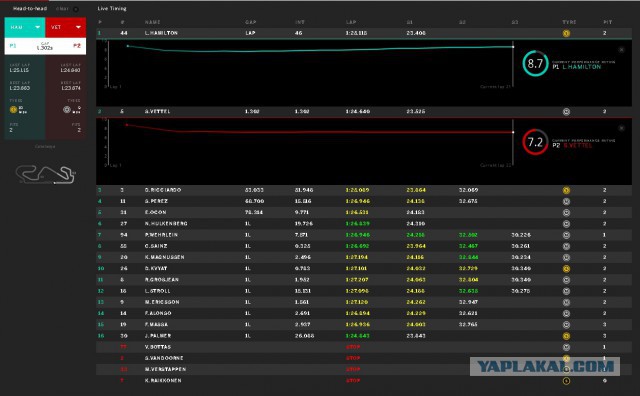Click the TYRE column header
Viewport: 640px width, 396px height.
[569, 22]
